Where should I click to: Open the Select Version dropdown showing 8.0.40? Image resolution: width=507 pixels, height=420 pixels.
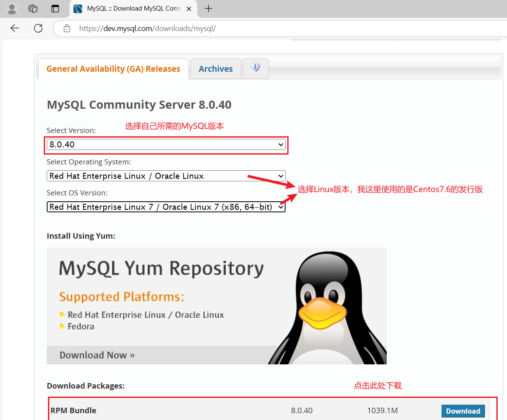click(166, 144)
